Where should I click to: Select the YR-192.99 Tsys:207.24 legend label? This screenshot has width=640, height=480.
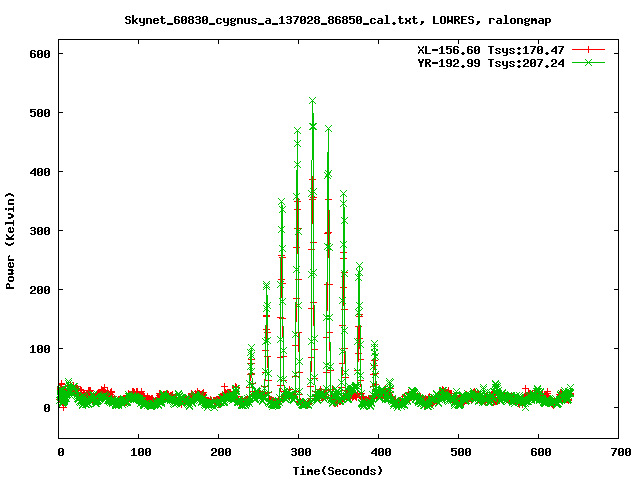pyautogui.click(x=491, y=63)
